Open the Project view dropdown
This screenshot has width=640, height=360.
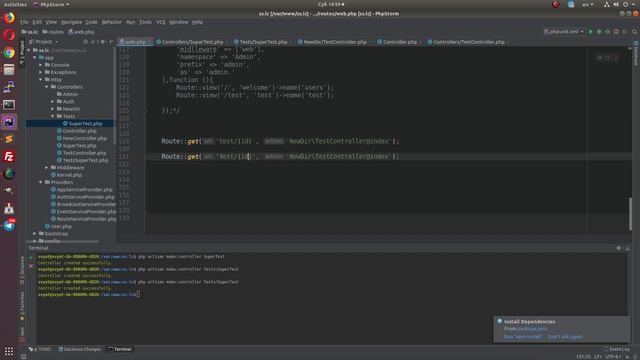pyautogui.click(x=44, y=42)
